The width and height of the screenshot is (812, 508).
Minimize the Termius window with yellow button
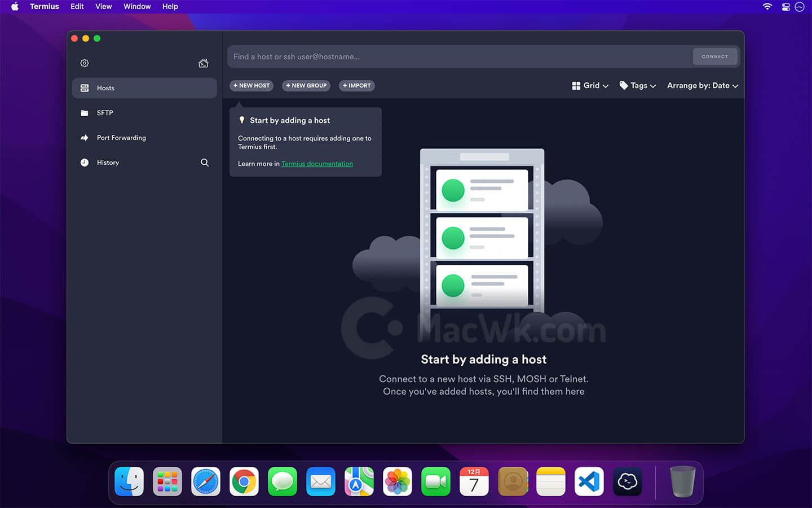coord(86,38)
